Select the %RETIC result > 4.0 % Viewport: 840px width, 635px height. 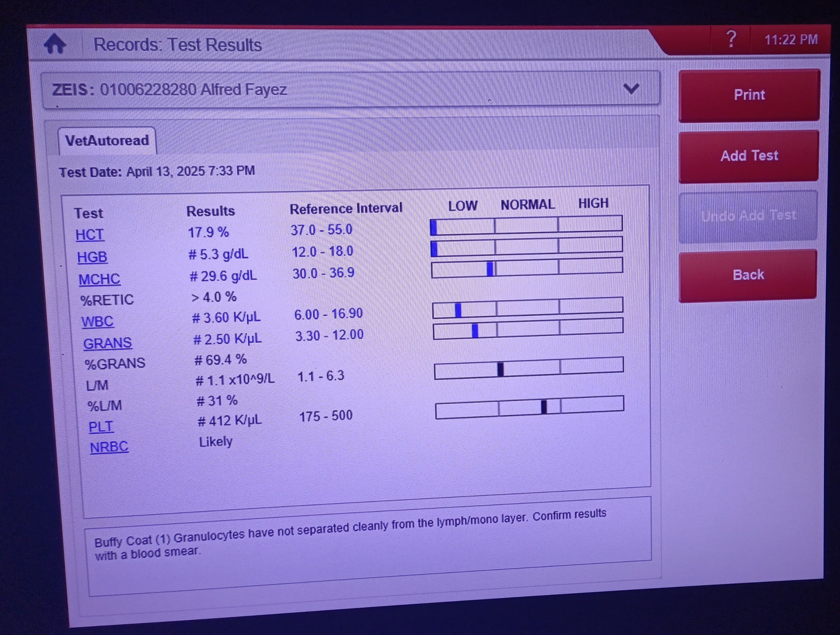[x=213, y=296]
